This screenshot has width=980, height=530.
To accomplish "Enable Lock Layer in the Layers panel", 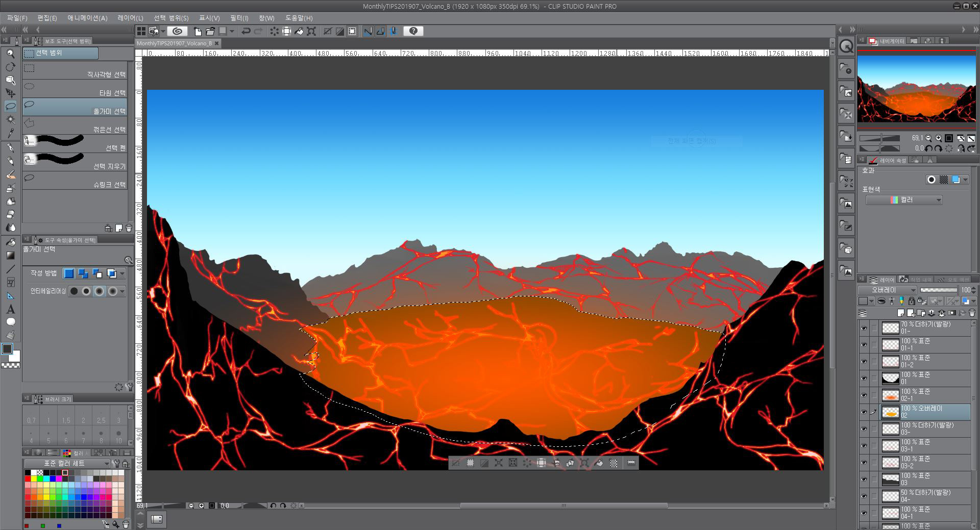I will tap(912, 301).
